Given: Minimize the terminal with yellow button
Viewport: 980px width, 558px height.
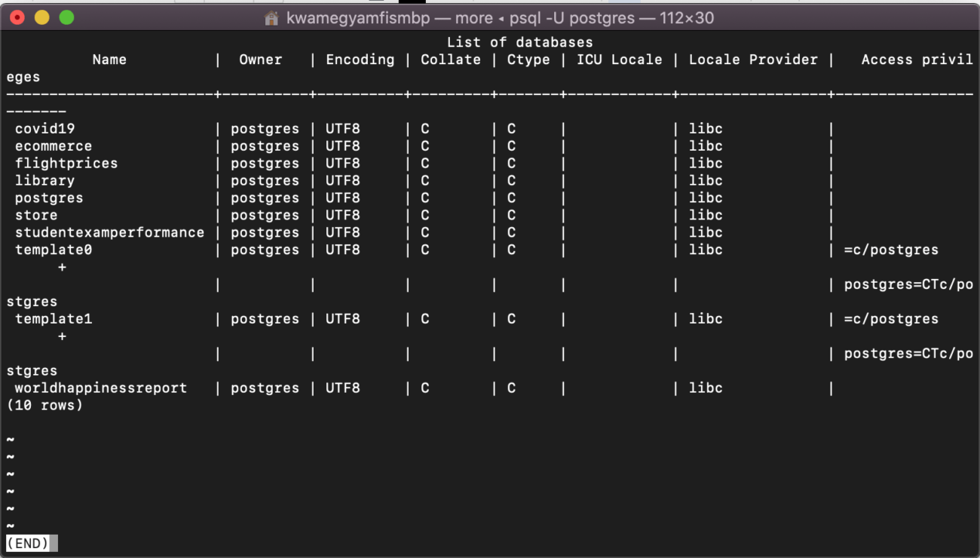Looking at the screenshot, I should point(42,17).
